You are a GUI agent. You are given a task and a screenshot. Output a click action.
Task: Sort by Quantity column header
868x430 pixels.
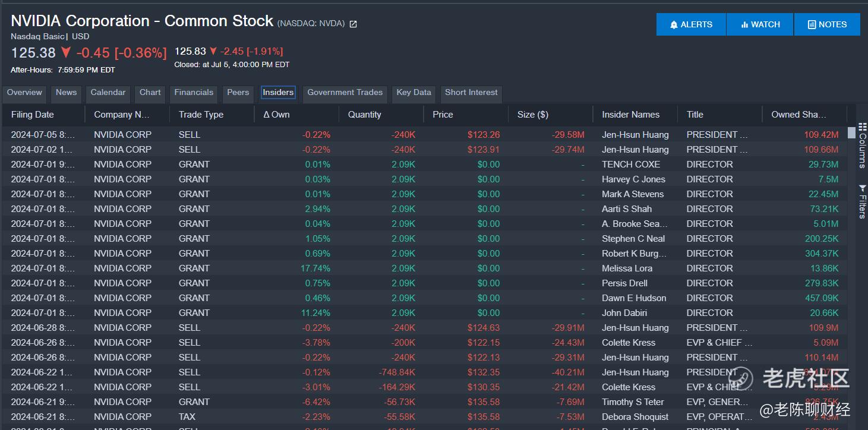381,115
